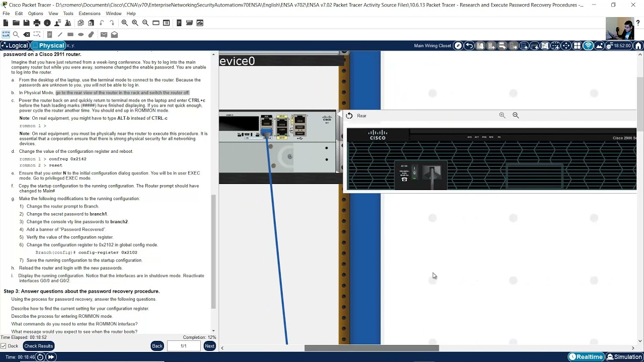Open the network information icon
644x362 pixels.
click(x=47, y=23)
